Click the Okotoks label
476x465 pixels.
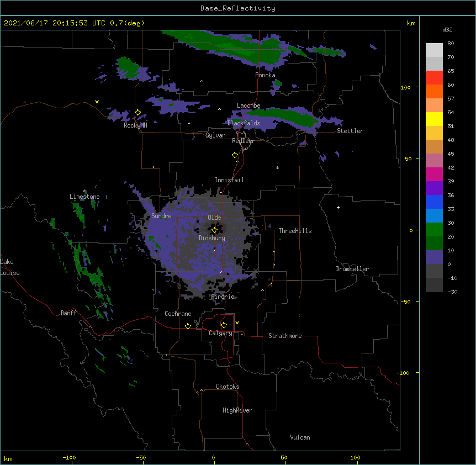228,387
